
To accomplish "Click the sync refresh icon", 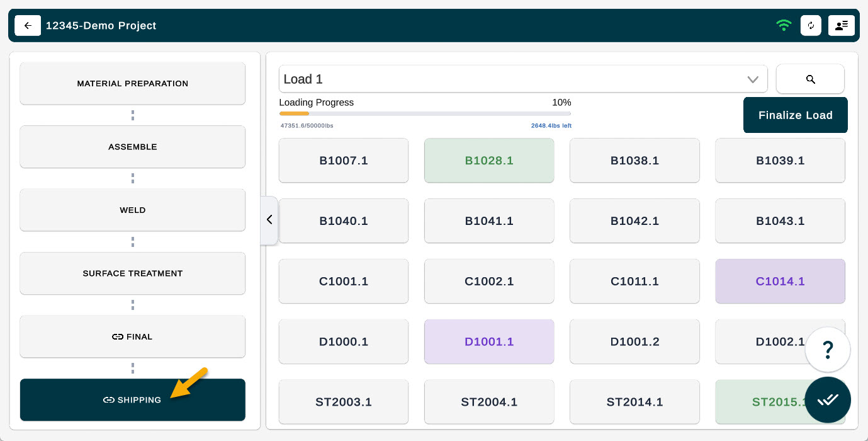I will [x=811, y=26].
